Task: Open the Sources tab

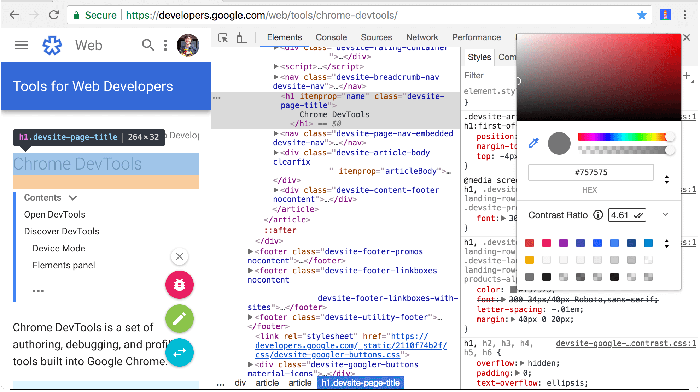Action: coord(376,38)
